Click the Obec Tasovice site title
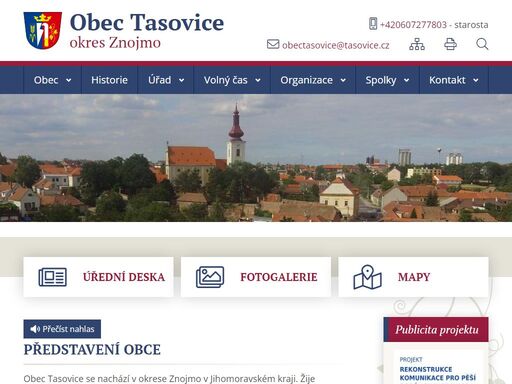This screenshot has width=512, height=384. [147, 23]
